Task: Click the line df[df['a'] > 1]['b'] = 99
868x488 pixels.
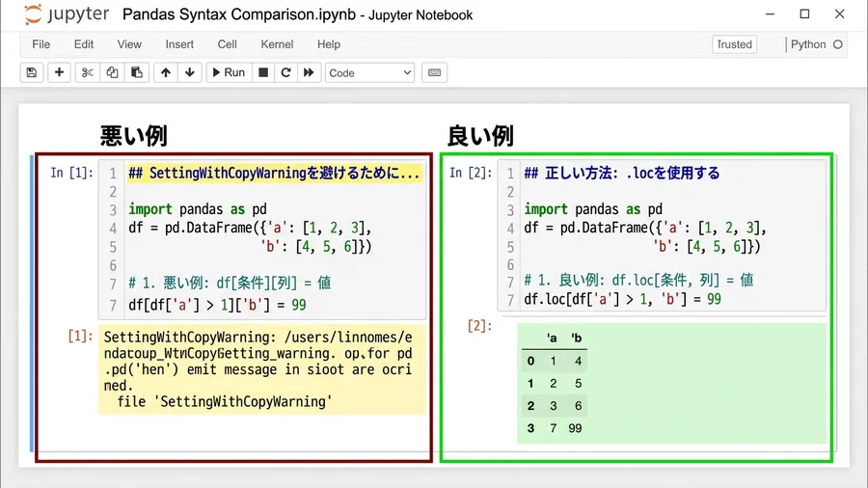Action: 217,305
